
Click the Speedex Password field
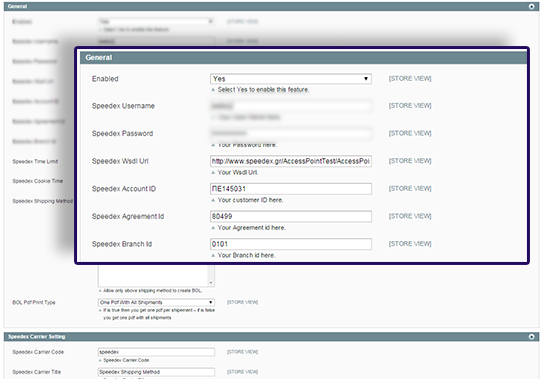pos(291,133)
